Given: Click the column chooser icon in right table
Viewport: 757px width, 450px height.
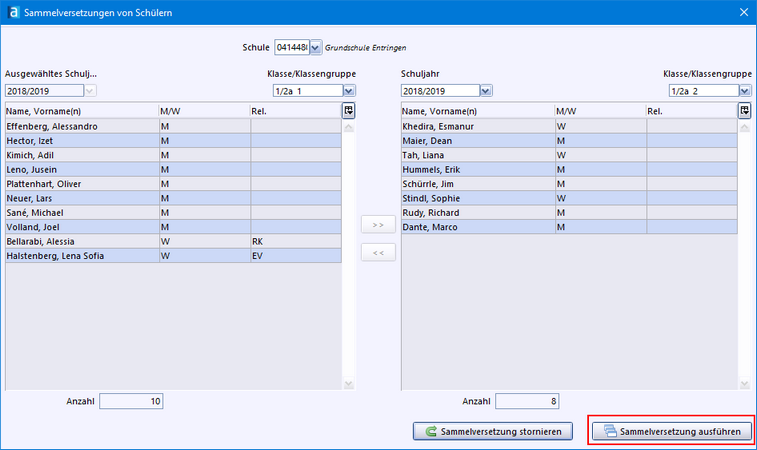Looking at the screenshot, I should (x=744, y=111).
